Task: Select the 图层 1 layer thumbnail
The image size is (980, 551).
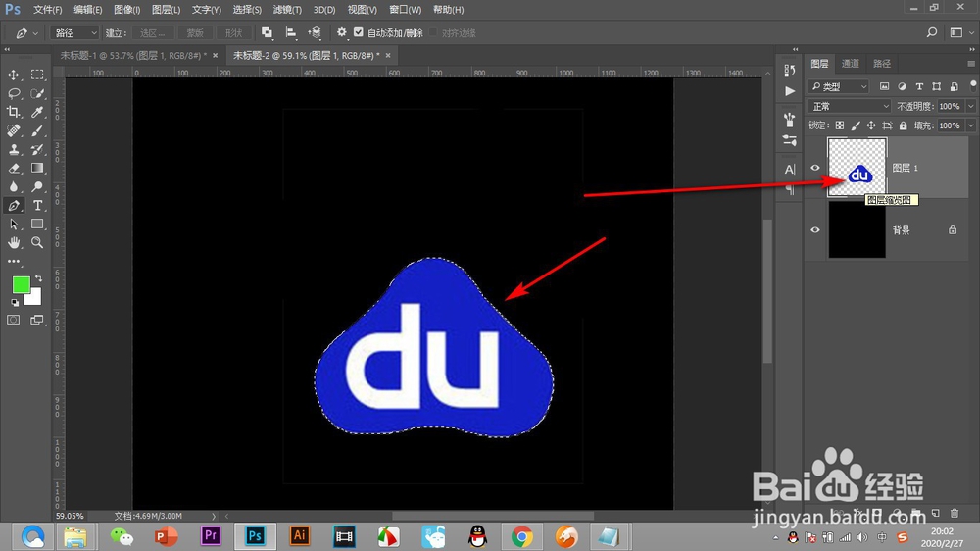Action: point(857,167)
